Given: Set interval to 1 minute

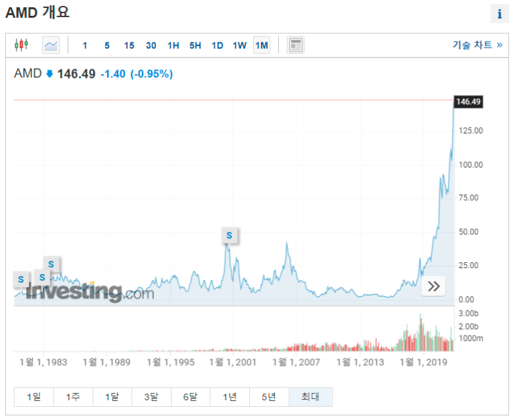Looking at the screenshot, I should [x=85, y=46].
